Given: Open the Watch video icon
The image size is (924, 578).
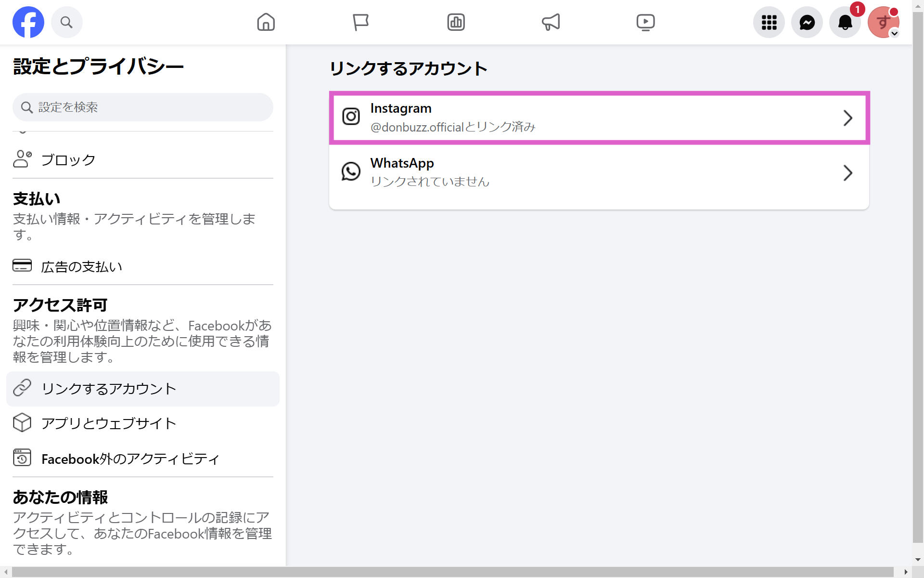Looking at the screenshot, I should pos(646,22).
